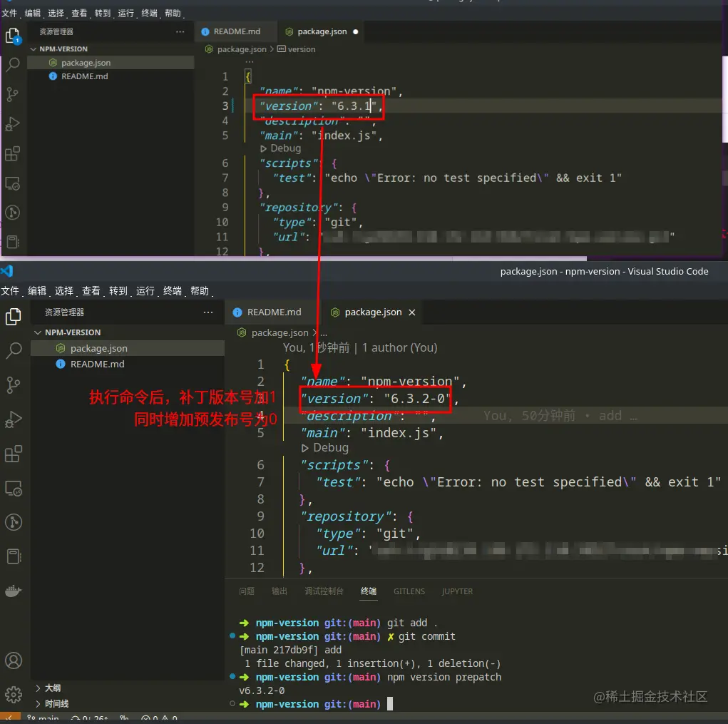Open Extensions icon in lower window activity bar

click(14, 454)
